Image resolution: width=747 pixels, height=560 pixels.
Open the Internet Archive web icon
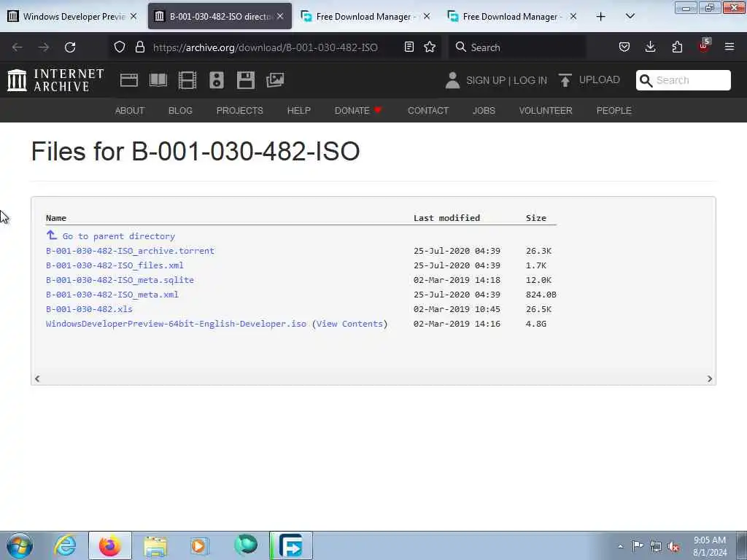pos(129,80)
